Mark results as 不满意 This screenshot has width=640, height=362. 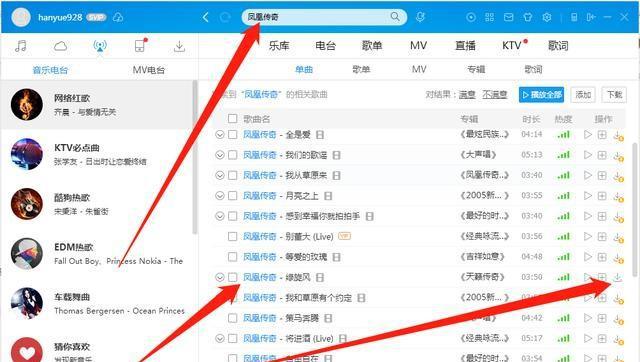[494, 95]
